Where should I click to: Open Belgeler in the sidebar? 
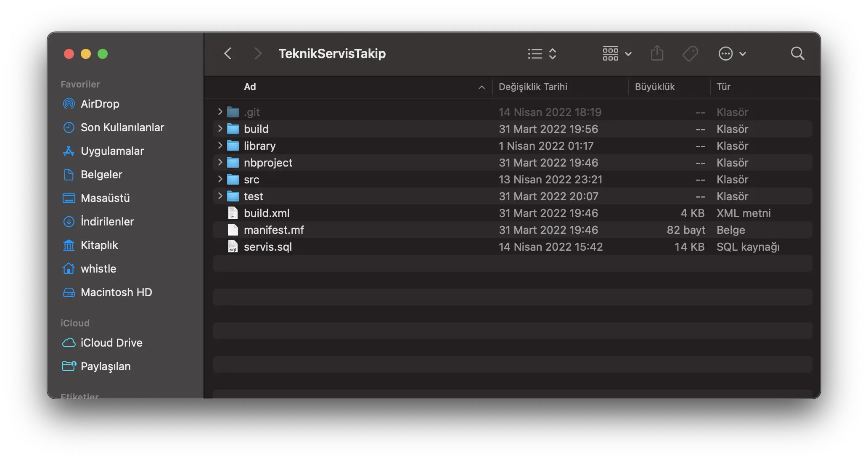point(93,175)
